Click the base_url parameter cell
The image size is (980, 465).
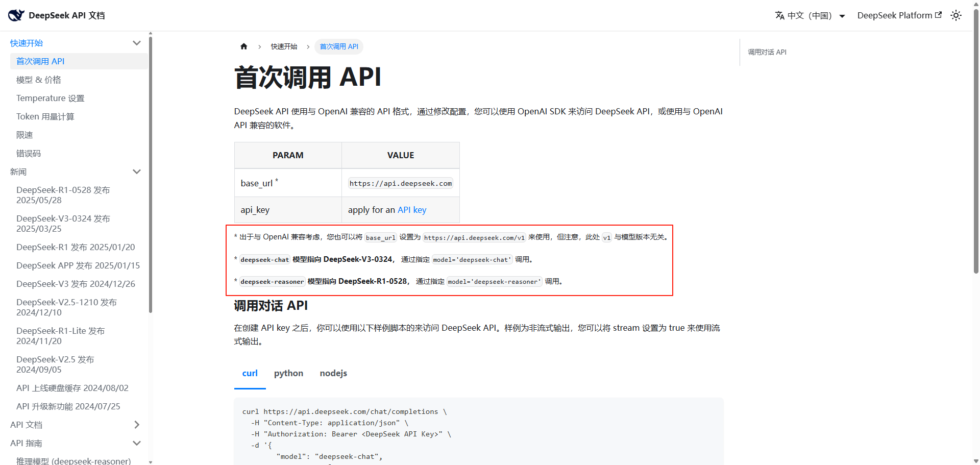[288, 183]
